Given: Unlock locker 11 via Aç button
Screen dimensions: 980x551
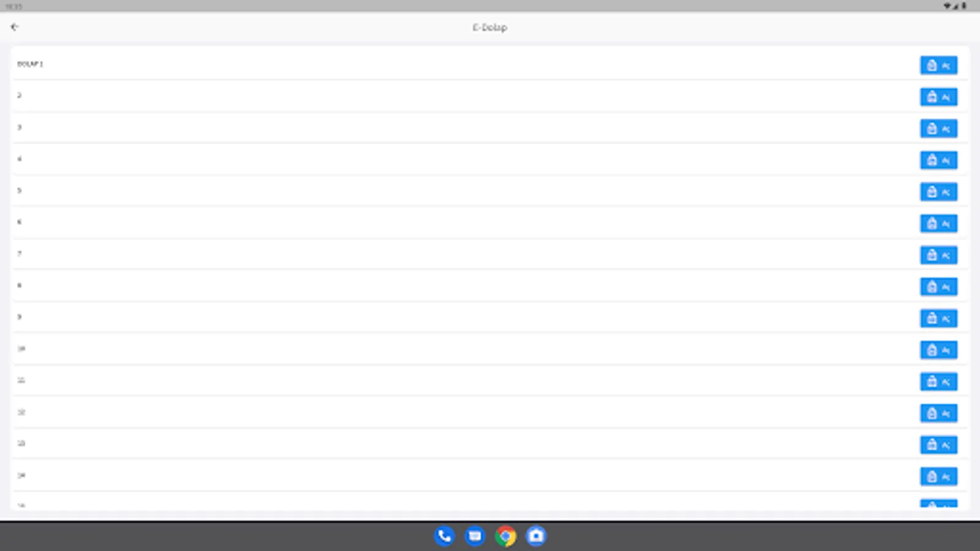Looking at the screenshot, I should [x=938, y=381].
